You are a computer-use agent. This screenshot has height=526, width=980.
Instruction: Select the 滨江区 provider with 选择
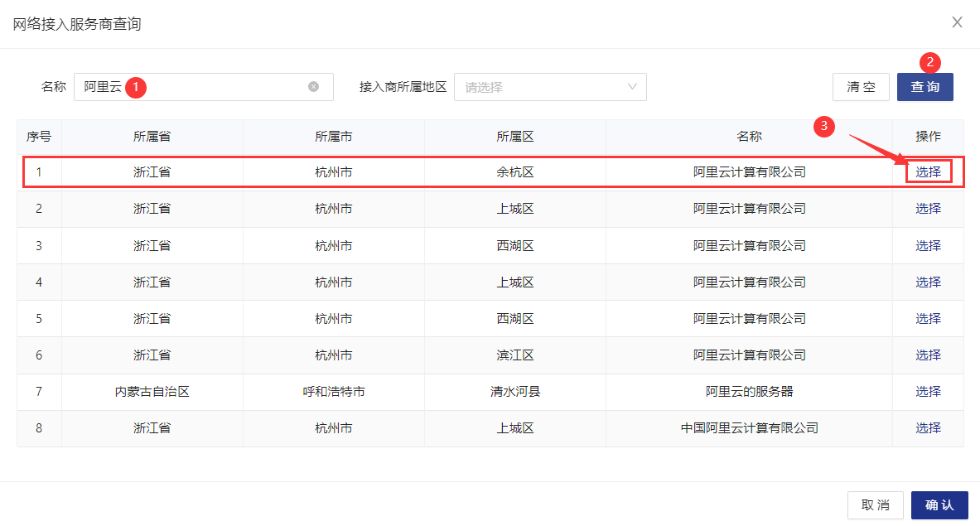point(928,355)
